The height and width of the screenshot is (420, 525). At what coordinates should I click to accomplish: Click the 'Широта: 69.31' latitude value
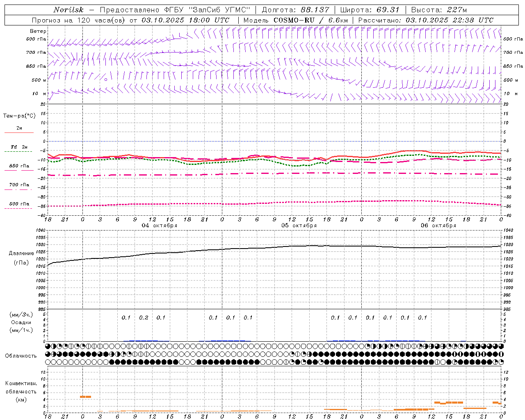(x=370, y=10)
